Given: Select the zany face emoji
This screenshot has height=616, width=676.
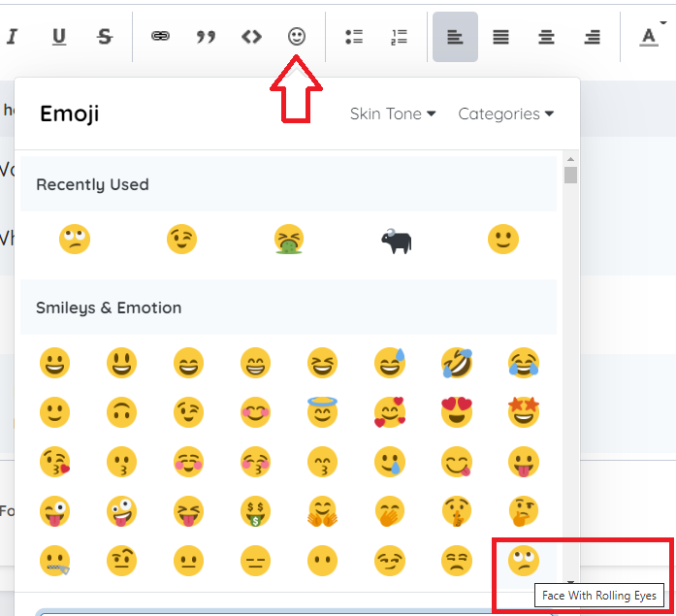Looking at the screenshot, I should (x=121, y=511).
